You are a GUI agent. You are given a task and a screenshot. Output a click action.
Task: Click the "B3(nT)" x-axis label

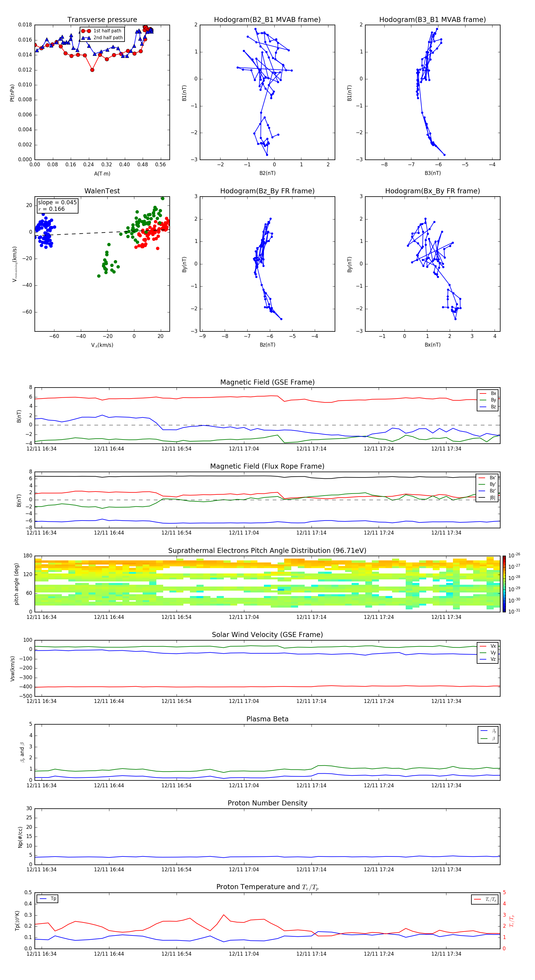click(x=432, y=173)
